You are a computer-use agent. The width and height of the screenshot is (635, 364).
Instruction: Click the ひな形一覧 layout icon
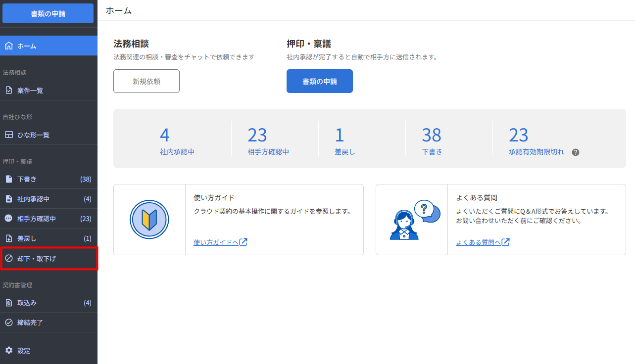tap(8, 135)
